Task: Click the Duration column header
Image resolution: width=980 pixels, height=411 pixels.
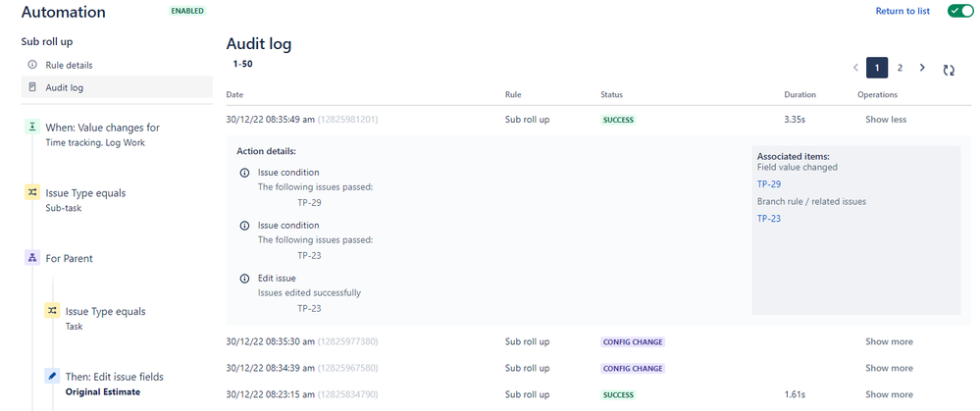Action: coord(800,95)
